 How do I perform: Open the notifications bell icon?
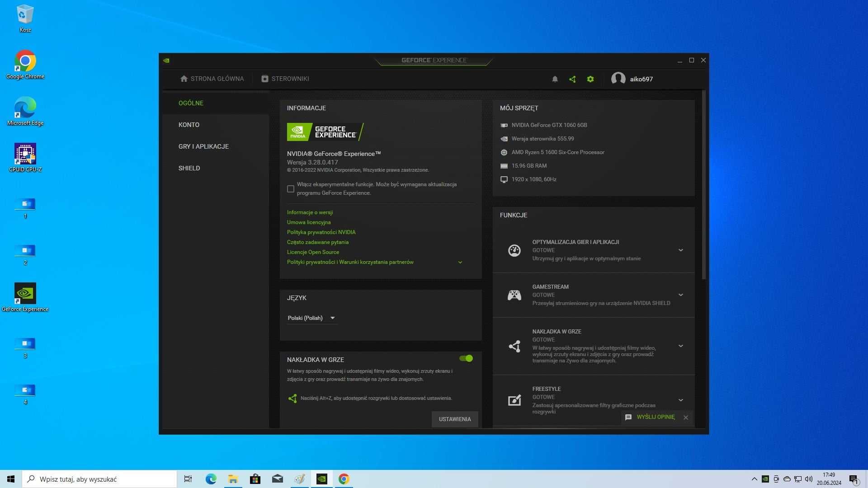[555, 79]
